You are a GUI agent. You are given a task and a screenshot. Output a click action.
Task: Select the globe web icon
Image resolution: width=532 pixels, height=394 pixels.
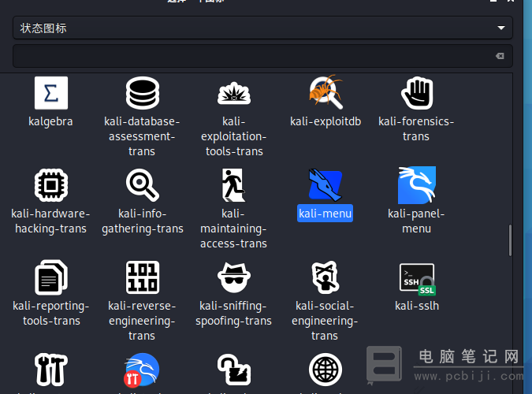(326, 370)
